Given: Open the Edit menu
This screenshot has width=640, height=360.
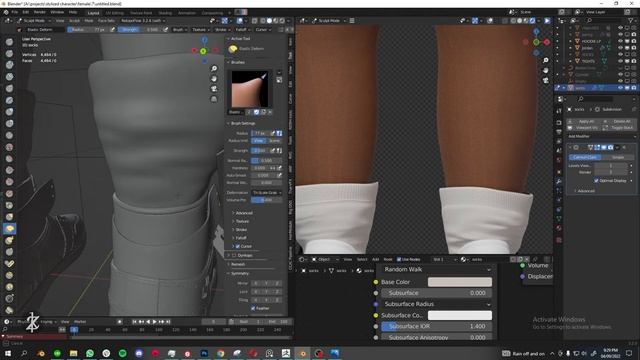Looking at the screenshot, I should [25, 12].
